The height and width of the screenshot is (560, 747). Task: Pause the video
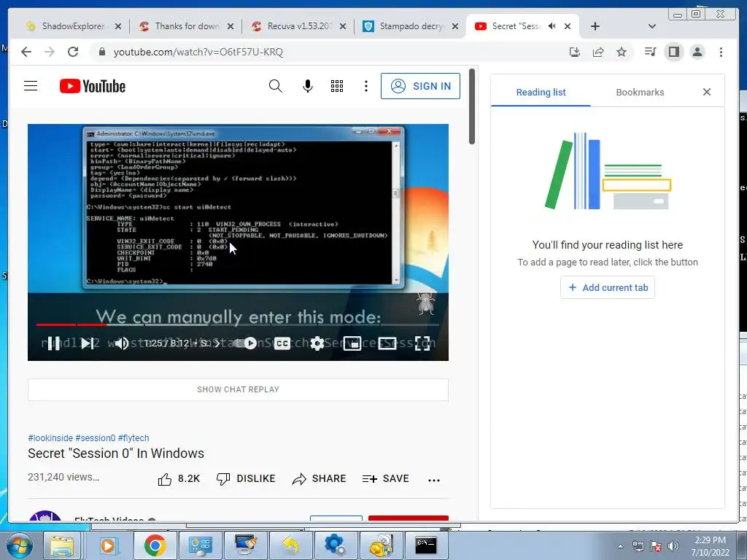pyautogui.click(x=53, y=343)
